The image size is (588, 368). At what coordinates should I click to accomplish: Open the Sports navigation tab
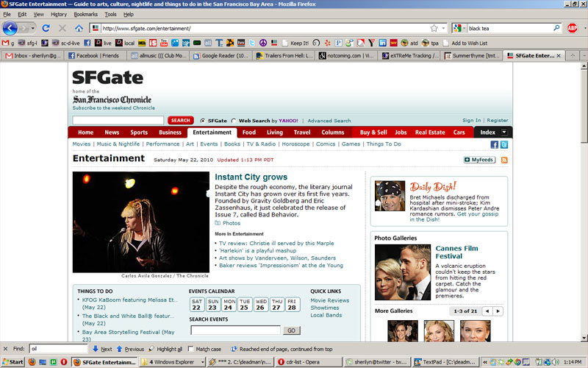pos(139,132)
